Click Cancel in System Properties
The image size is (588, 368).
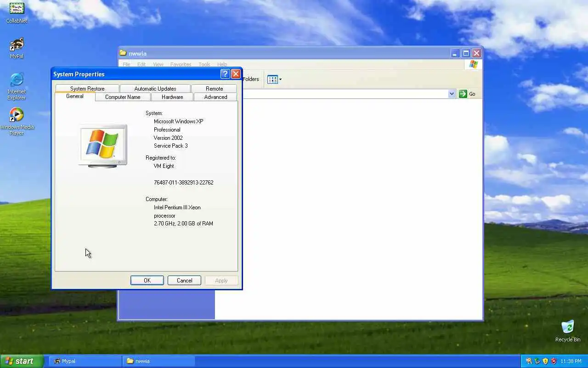tap(184, 281)
